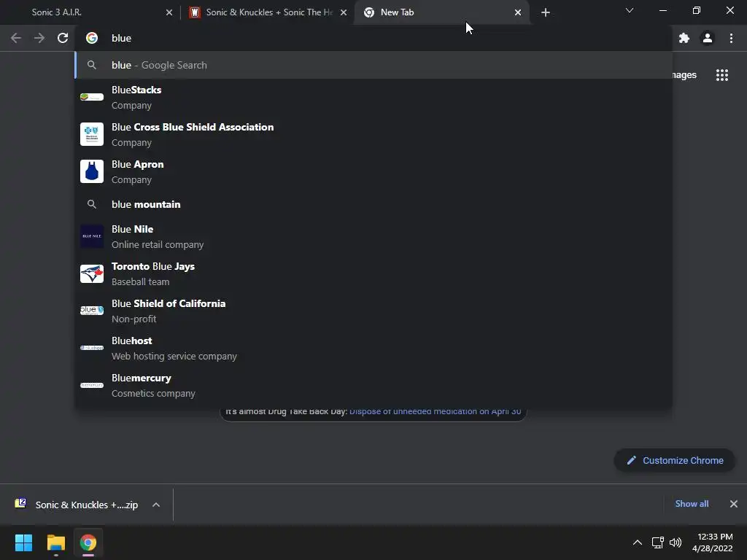Viewport: 747px width, 560px height.
Task: Close the New Tab tab
Action: coord(518,12)
